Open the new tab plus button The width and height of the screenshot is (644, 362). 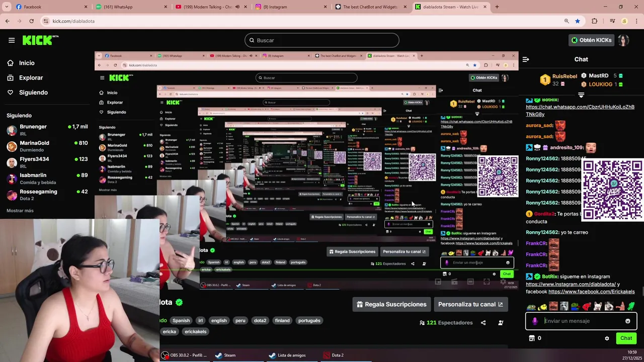tap(497, 7)
